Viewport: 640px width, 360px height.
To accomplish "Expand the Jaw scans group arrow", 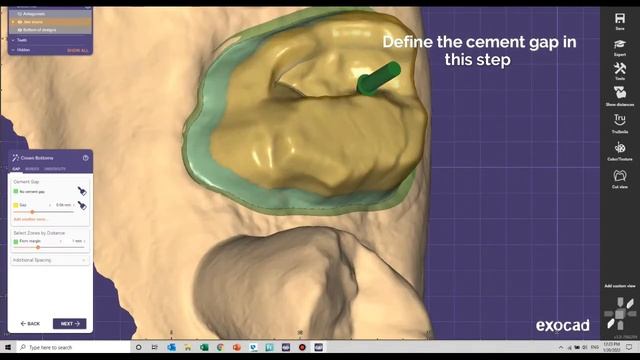I will click(13, 22).
